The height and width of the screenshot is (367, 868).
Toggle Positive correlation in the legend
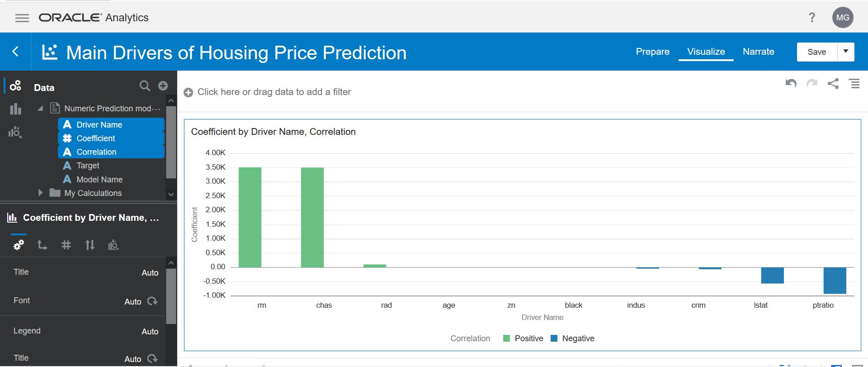[523, 338]
